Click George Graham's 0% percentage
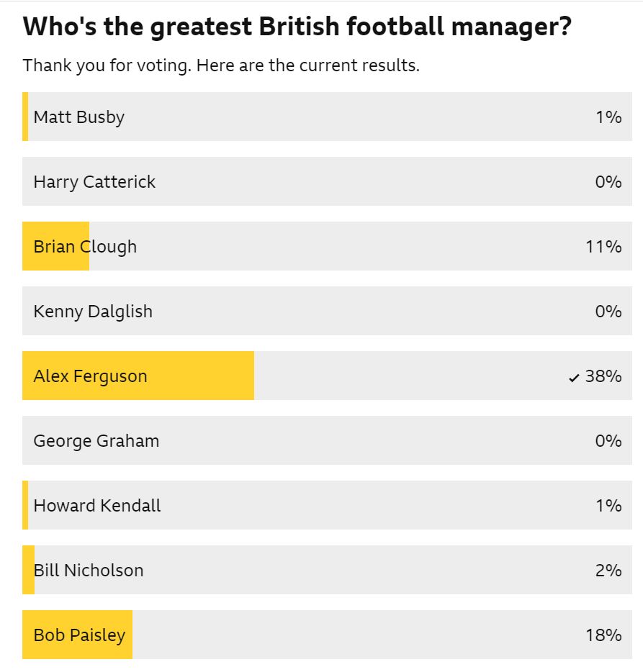This screenshot has width=643, height=672. (x=608, y=440)
